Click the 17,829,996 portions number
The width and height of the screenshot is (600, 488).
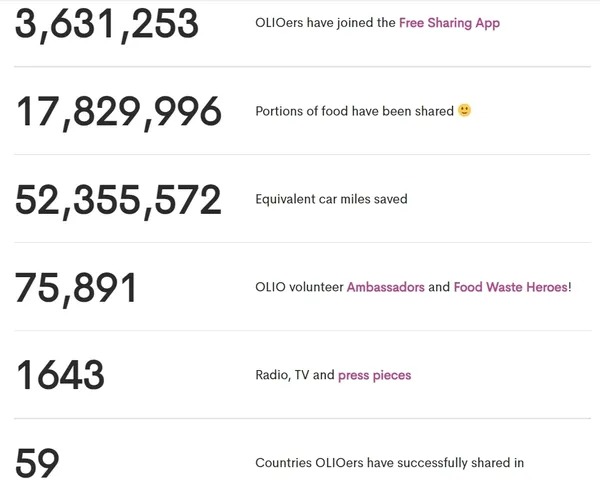click(119, 112)
